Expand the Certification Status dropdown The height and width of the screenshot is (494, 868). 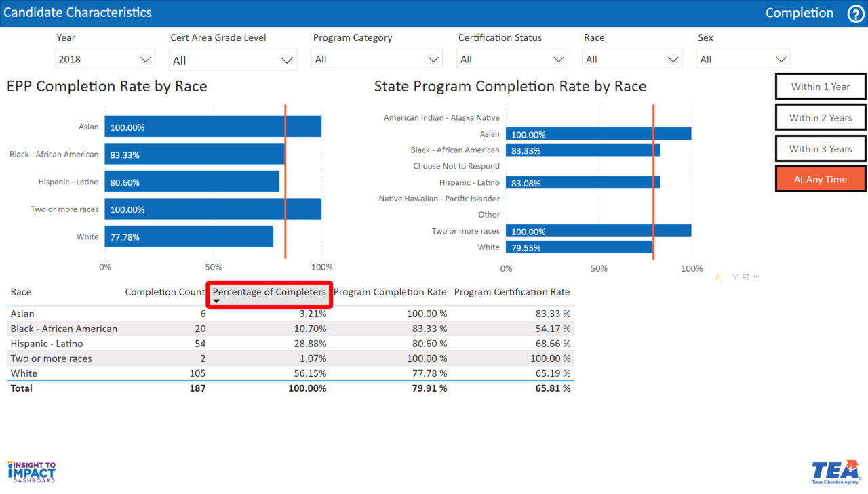tap(512, 60)
